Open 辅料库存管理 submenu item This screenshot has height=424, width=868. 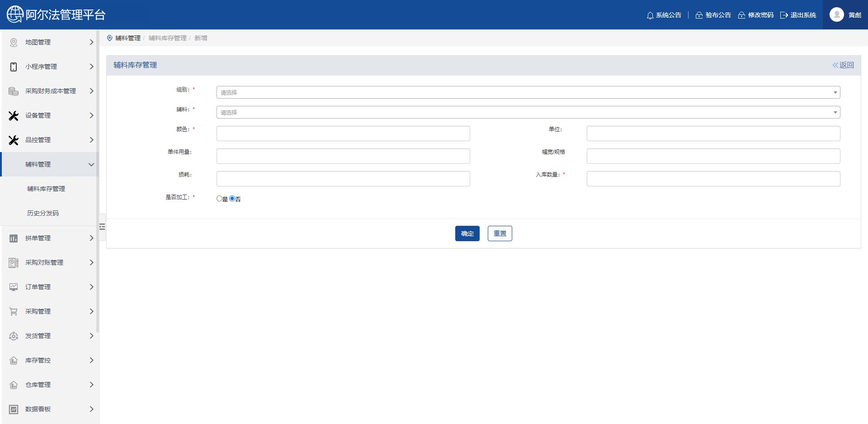(46, 189)
